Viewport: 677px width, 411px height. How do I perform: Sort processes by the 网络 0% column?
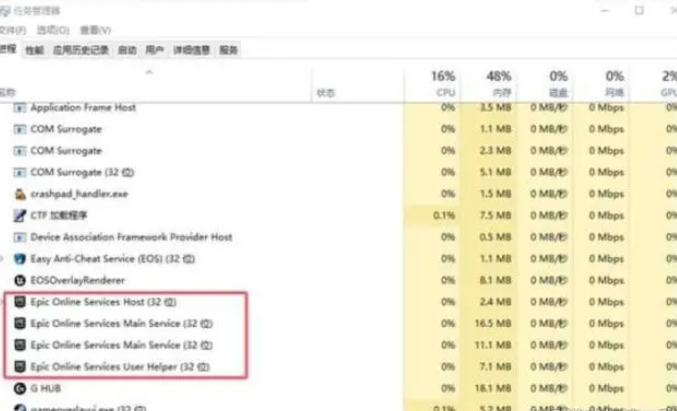(x=600, y=84)
